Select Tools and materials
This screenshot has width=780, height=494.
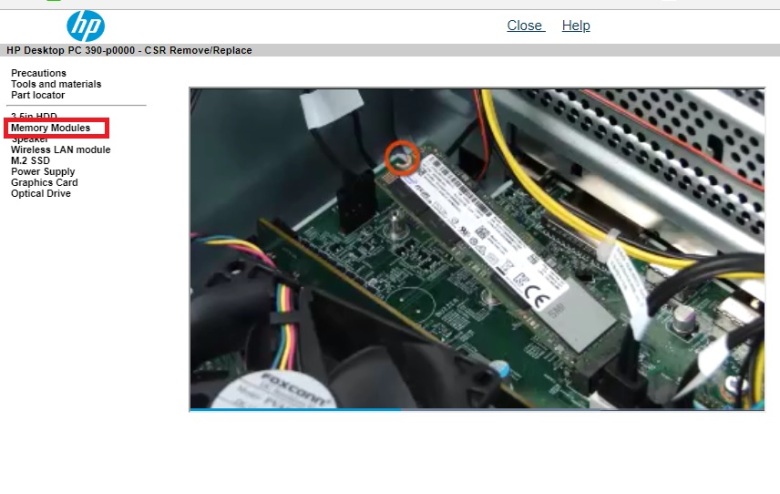coord(56,84)
